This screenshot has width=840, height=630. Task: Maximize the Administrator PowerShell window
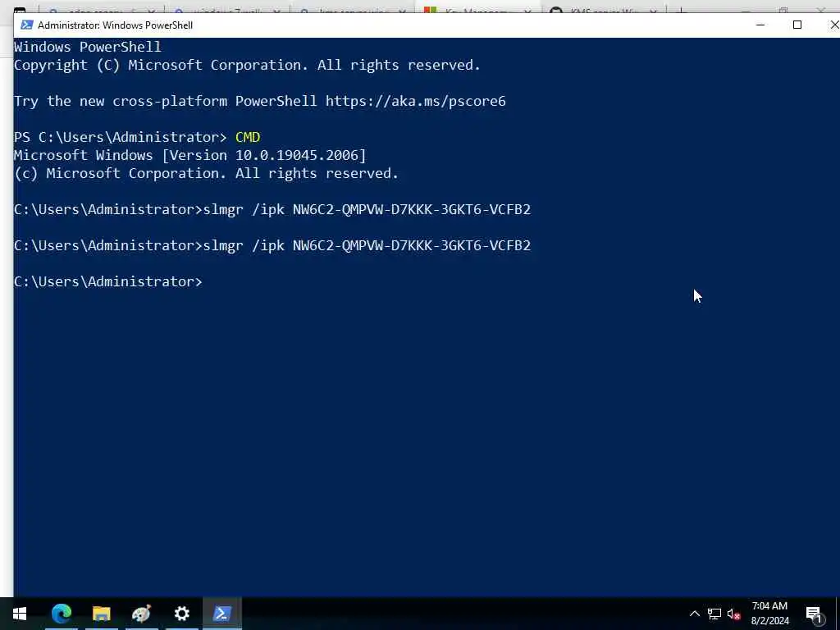click(797, 25)
